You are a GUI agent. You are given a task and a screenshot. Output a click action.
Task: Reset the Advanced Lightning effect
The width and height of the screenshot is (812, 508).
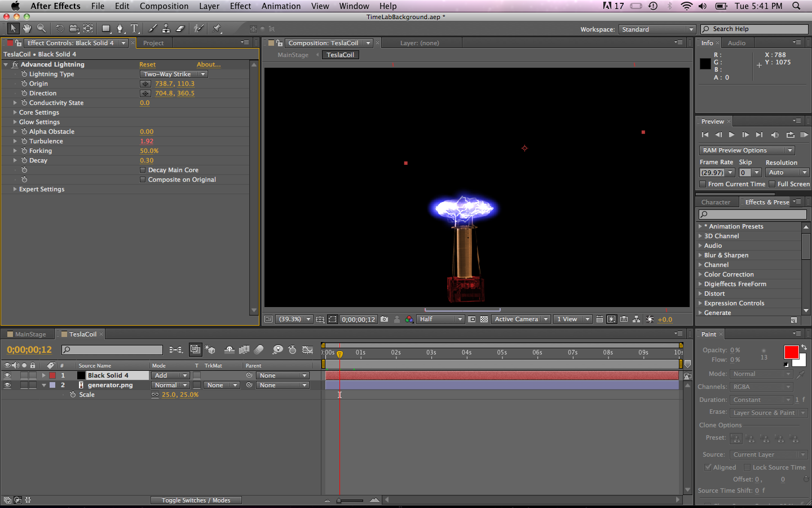pyautogui.click(x=147, y=64)
